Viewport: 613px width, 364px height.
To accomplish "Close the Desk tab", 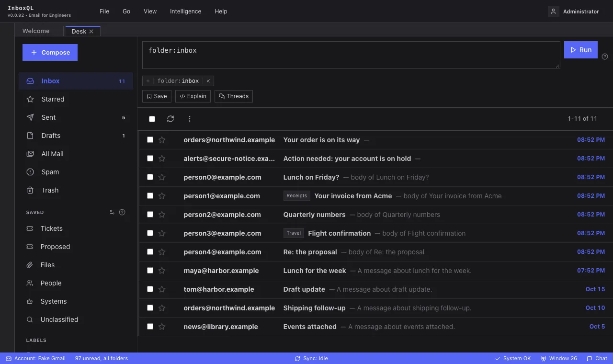I will click(91, 32).
